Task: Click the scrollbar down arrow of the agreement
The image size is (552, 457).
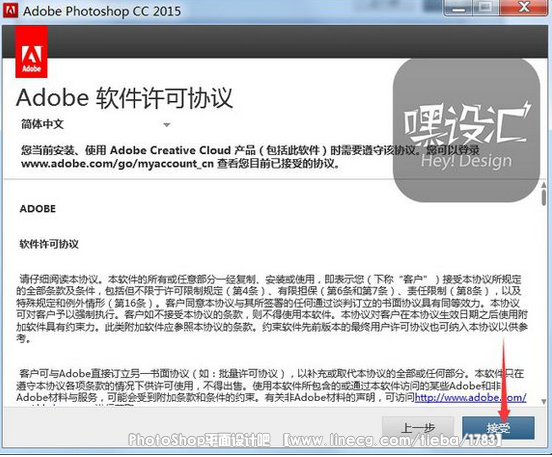Action: click(x=544, y=401)
